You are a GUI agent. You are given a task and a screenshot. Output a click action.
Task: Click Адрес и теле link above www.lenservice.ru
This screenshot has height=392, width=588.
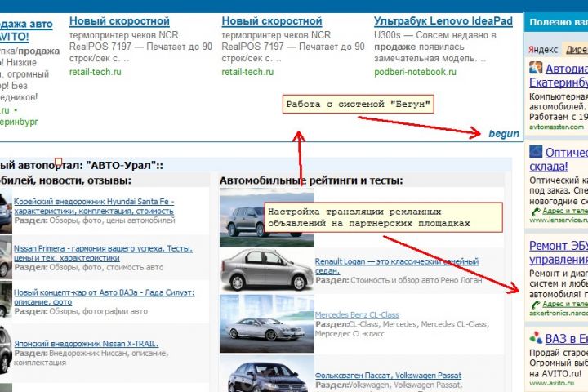tap(565, 212)
